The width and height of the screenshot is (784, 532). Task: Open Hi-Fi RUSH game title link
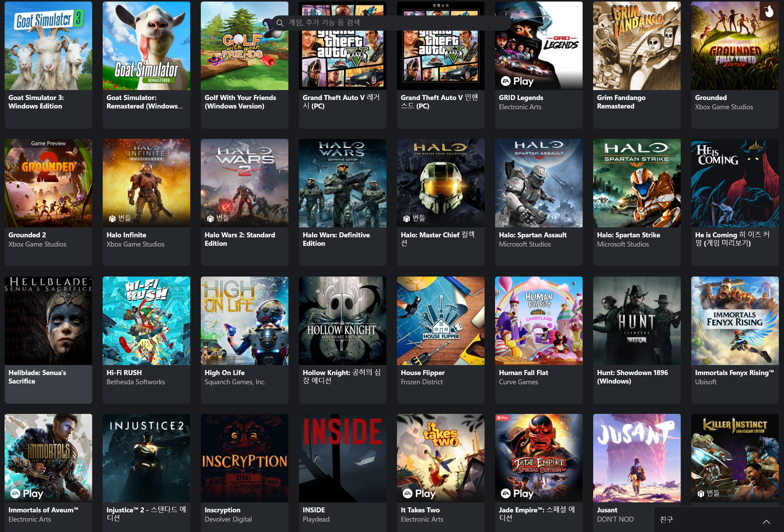pos(124,372)
